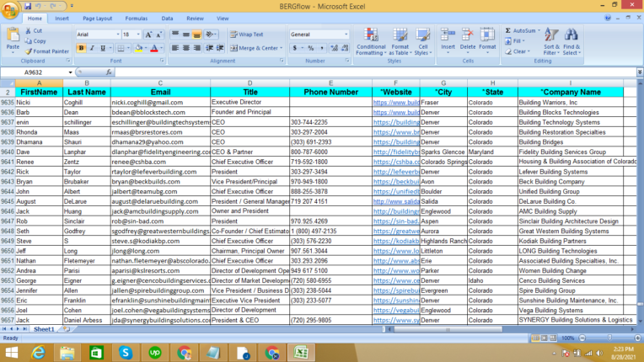Open the Page Layout ribbon tab

[97, 19]
